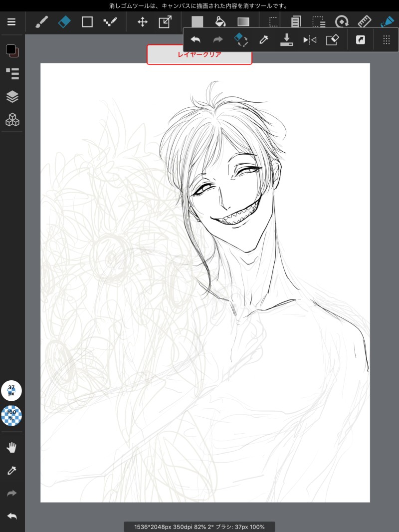Select the rectangular Selection tool
The height and width of the screenshot is (532, 399).
point(273,22)
